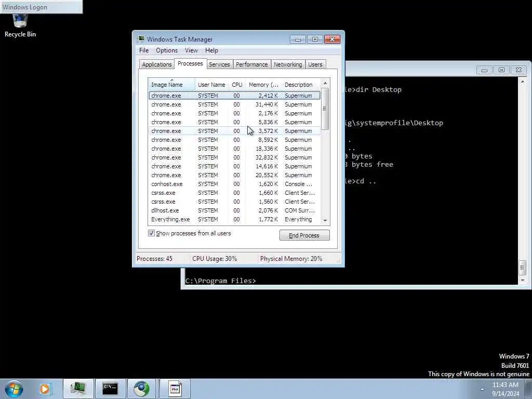Click the Show desktop strip on taskbar

click(x=528, y=389)
